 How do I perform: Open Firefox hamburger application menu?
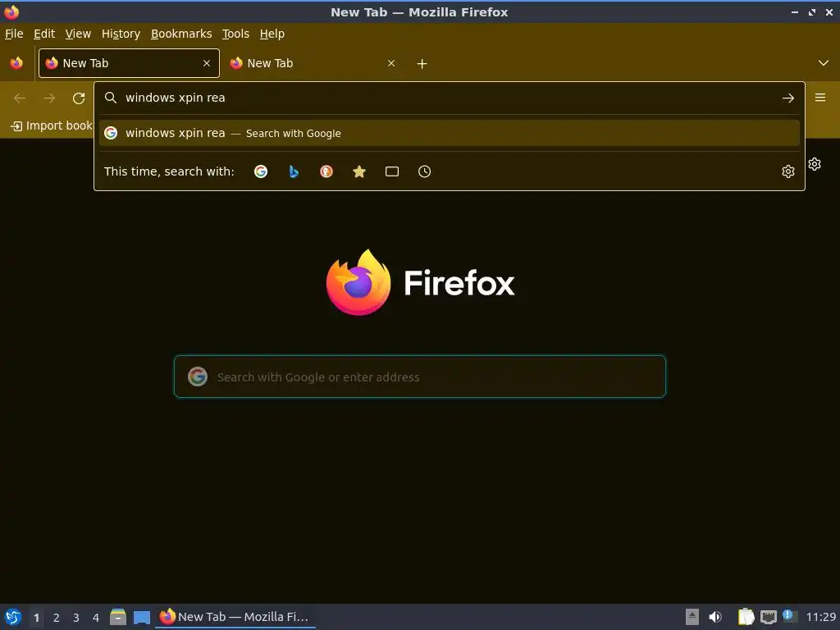(x=820, y=98)
